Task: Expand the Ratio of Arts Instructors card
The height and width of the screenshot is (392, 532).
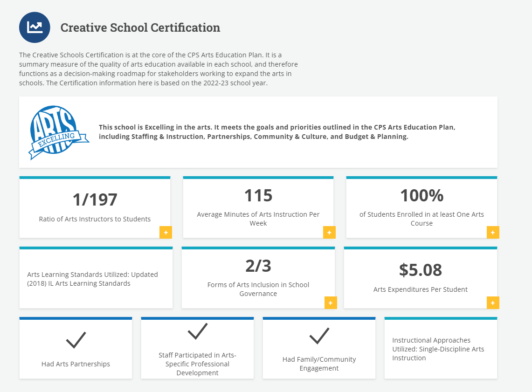Action: click(166, 232)
